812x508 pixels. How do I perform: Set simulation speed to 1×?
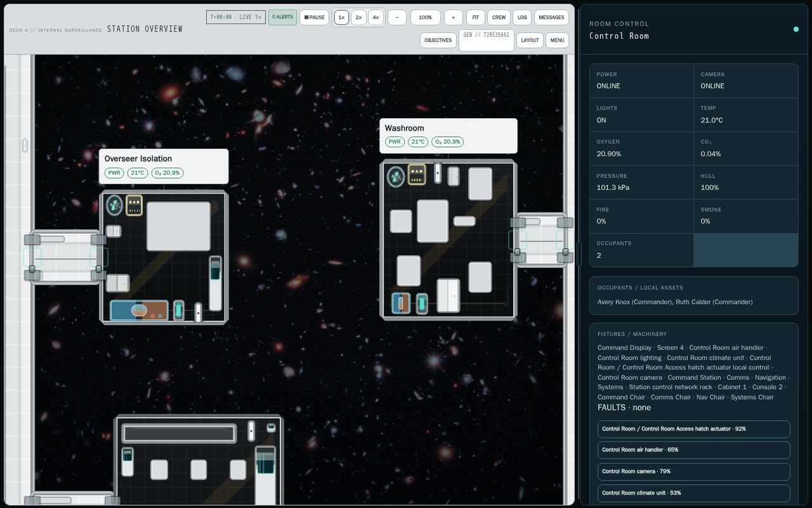tap(341, 17)
